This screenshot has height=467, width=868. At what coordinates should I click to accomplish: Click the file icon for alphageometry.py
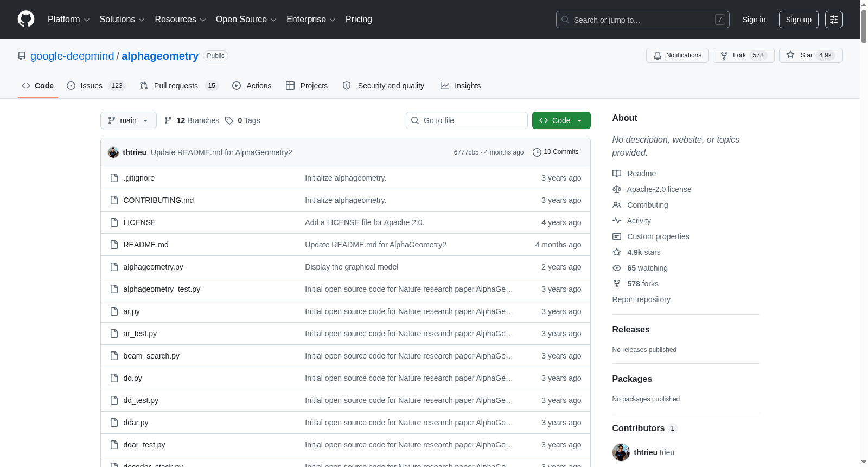tap(114, 267)
